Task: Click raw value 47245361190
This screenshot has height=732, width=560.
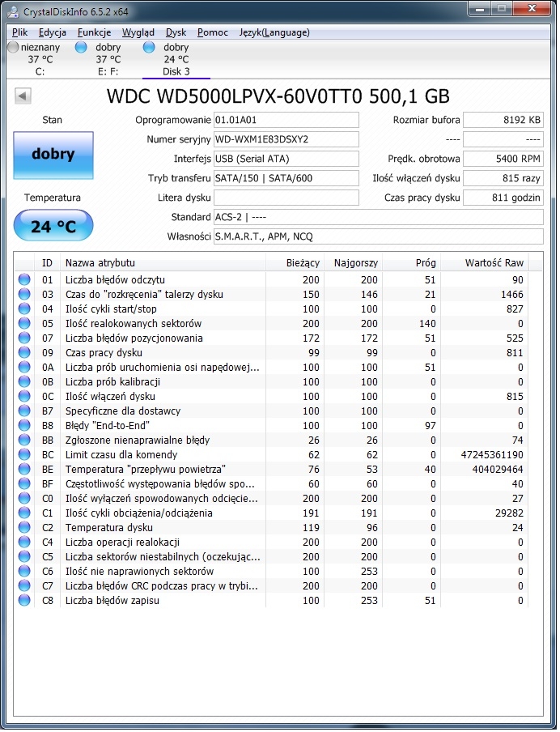Action: [492, 454]
